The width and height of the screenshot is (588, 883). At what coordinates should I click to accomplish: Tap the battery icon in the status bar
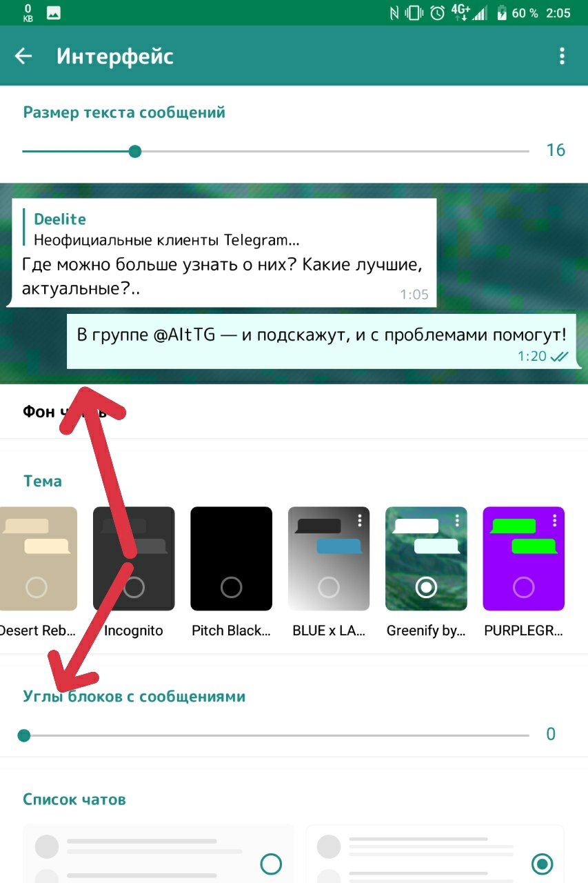tap(501, 12)
